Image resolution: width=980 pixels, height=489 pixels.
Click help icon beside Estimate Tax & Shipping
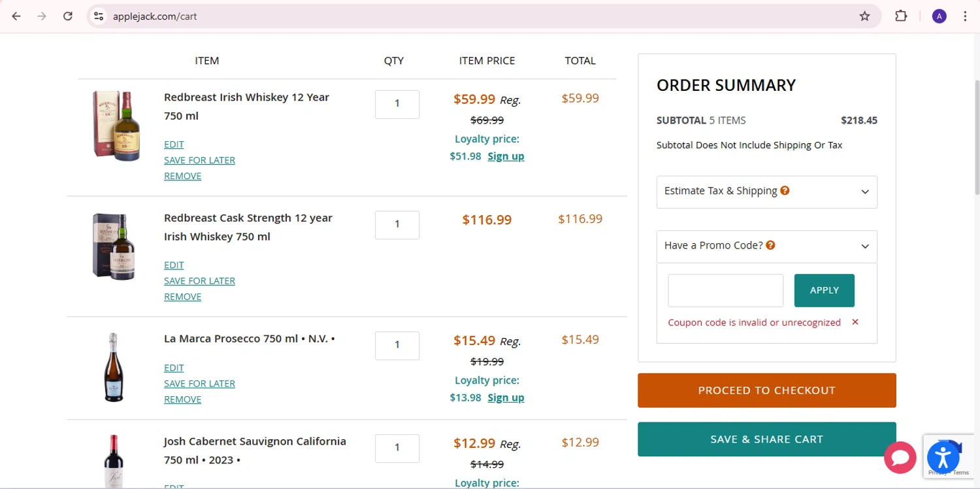coord(785,191)
